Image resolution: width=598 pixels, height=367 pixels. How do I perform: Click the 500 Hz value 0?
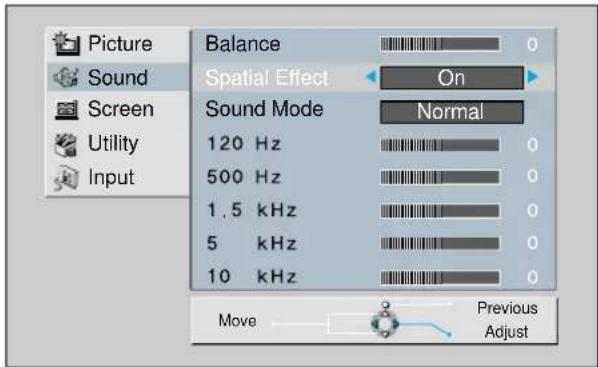click(x=532, y=176)
